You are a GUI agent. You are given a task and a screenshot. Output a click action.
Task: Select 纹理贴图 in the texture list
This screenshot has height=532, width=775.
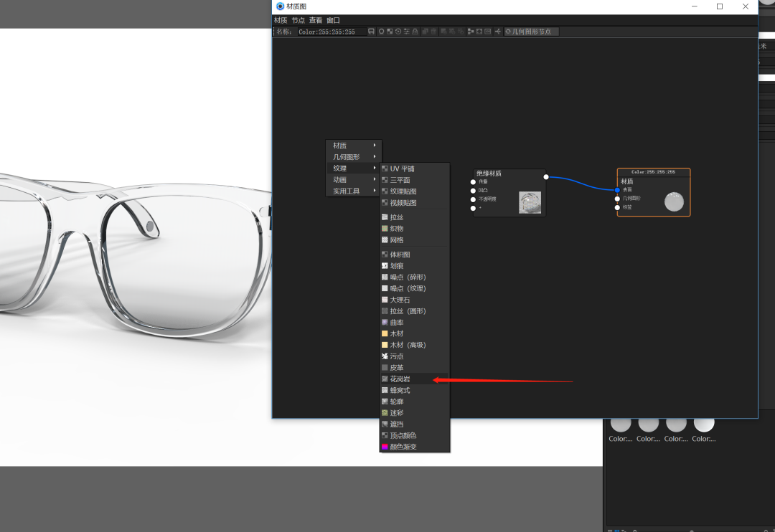[x=415, y=191]
